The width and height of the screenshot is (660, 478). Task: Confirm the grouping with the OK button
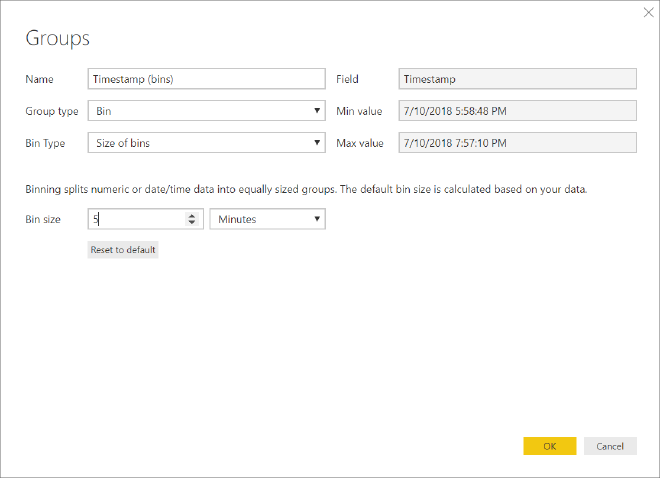[549, 446]
